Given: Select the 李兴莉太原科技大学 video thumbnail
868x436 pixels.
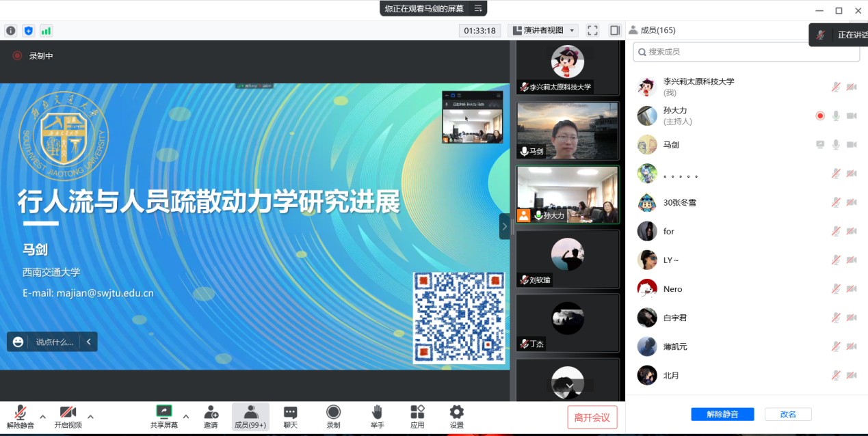Looking at the screenshot, I should 568,68.
